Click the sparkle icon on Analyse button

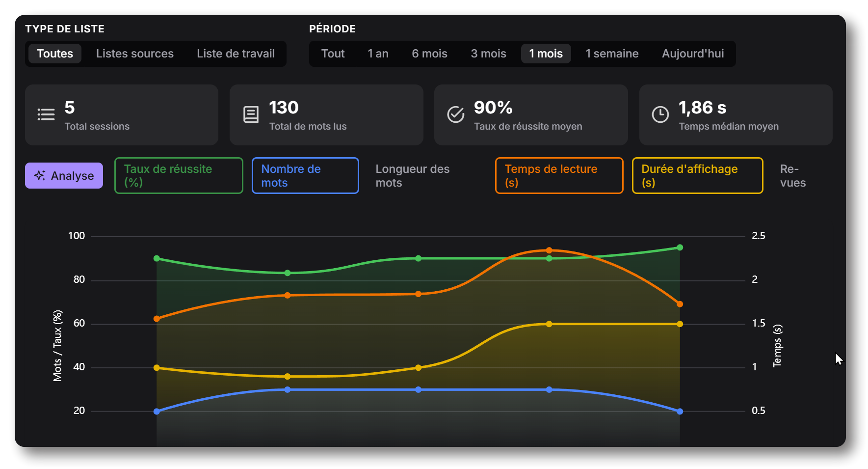(x=40, y=176)
